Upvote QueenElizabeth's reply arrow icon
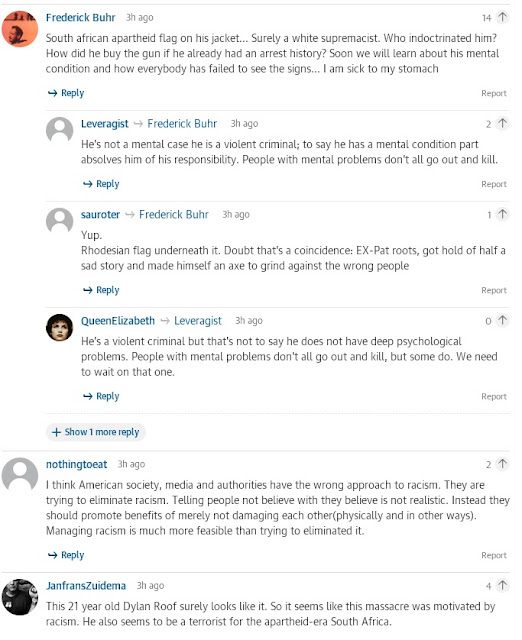 click(x=502, y=320)
